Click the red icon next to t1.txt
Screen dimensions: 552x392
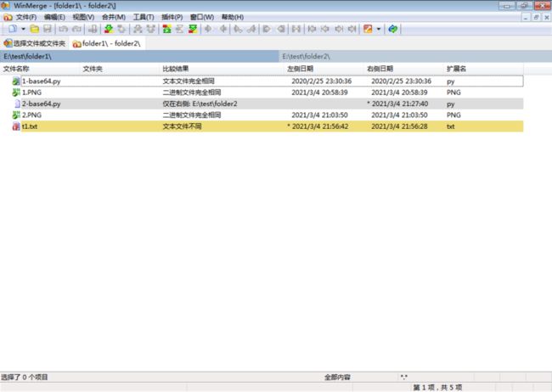pos(16,126)
